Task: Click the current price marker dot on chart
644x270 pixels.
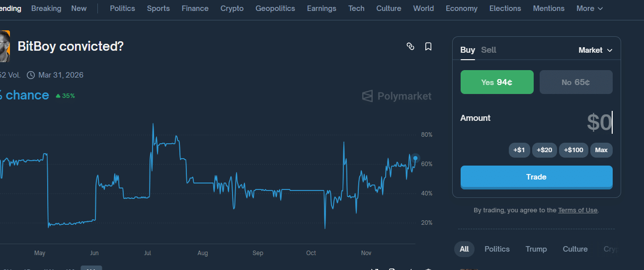Action: click(x=416, y=158)
